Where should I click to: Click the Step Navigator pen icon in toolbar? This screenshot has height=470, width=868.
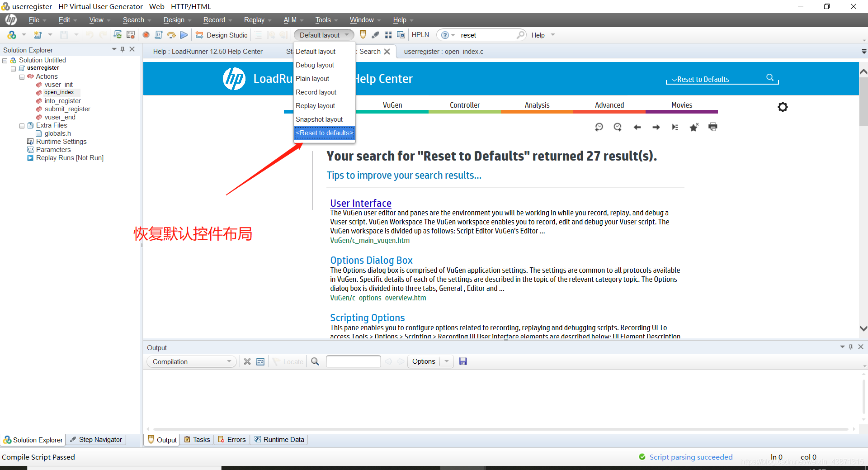[375, 35]
